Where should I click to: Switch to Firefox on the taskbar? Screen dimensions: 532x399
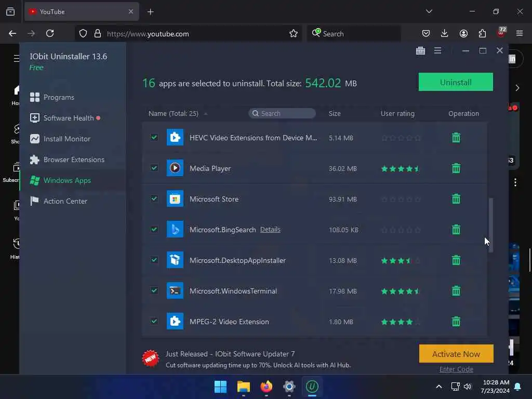(x=267, y=387)
